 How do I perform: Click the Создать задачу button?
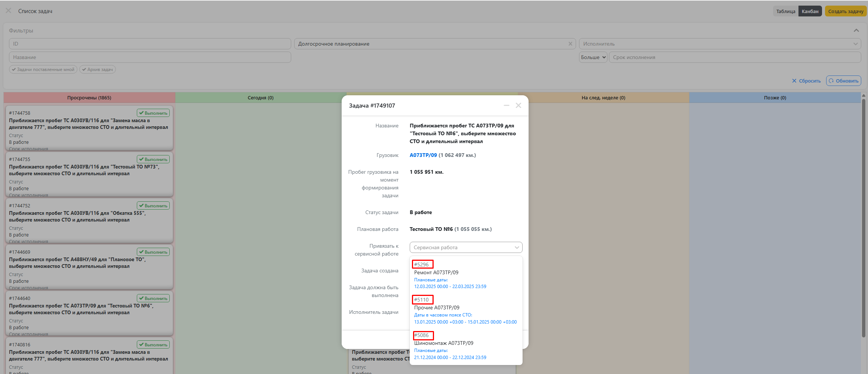(x=846, y=11)
